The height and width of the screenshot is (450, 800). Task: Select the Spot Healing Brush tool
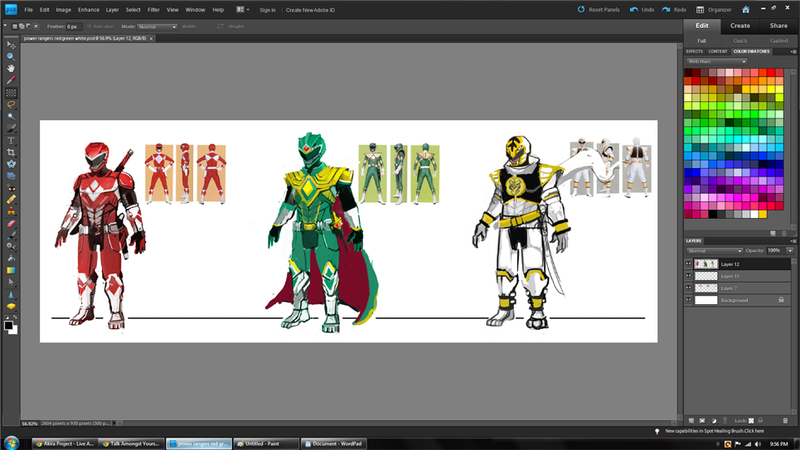11,199
